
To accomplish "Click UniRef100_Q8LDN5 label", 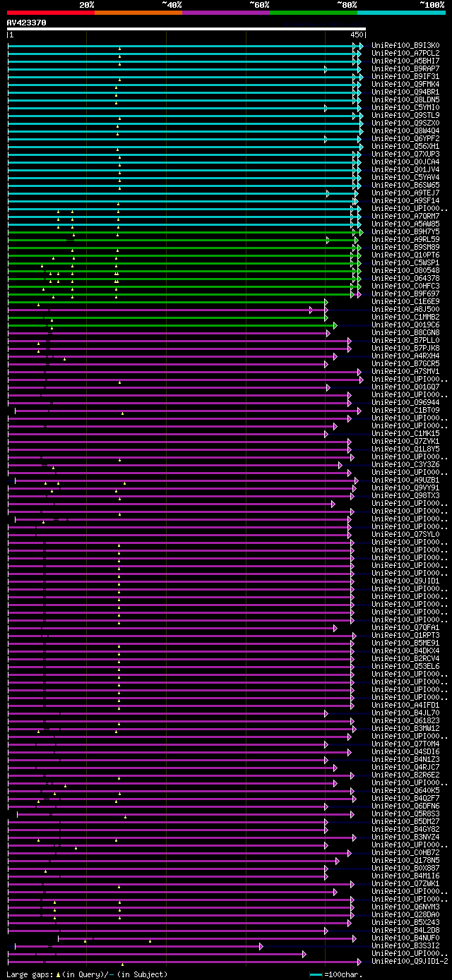I will (x=406, y=100).
